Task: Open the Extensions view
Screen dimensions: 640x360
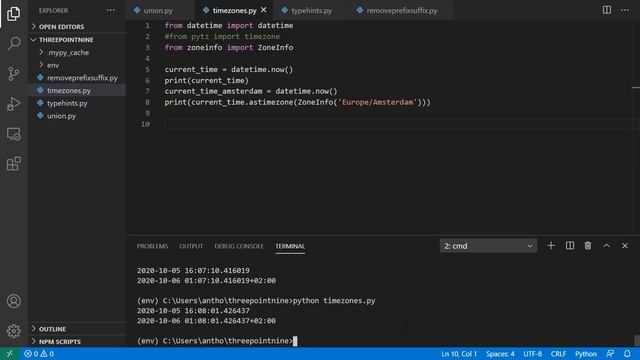Action: pos(13,164)
